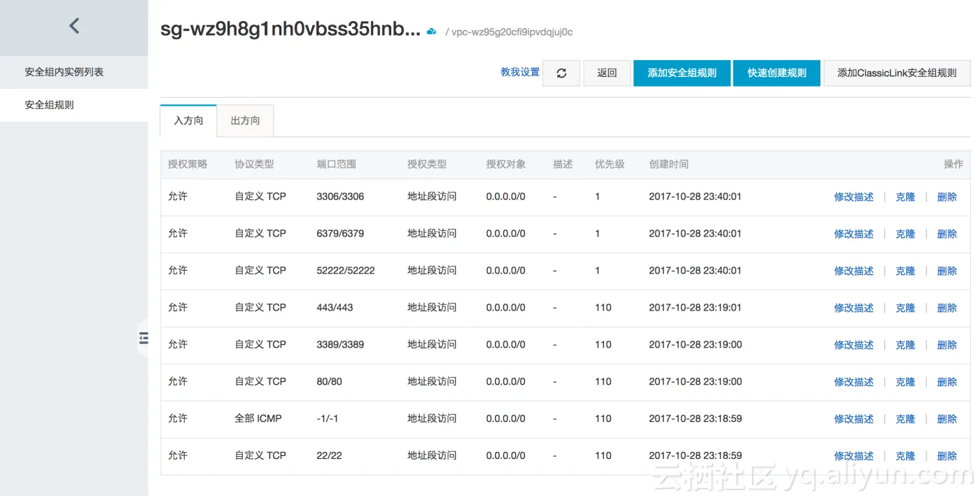Click 快速创建规则 button
The height and width of the screenshot is (496, 980).
[776, 73]
